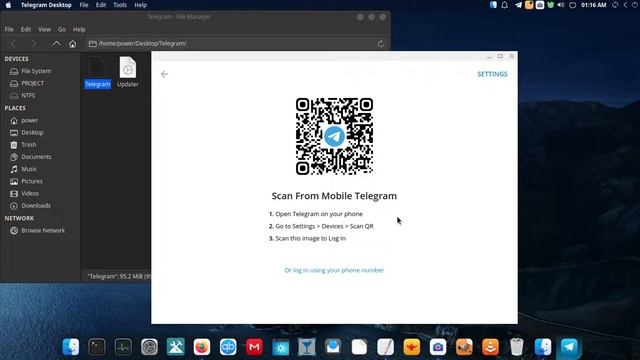The height and width of the screenshot is (360, 640).
Task: Open camera screenshot app in dock
Action: click(438, 347)
